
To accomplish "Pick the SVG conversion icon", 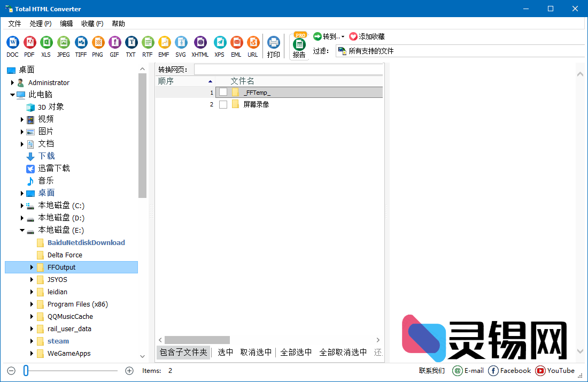I will [x=181, y=42].
